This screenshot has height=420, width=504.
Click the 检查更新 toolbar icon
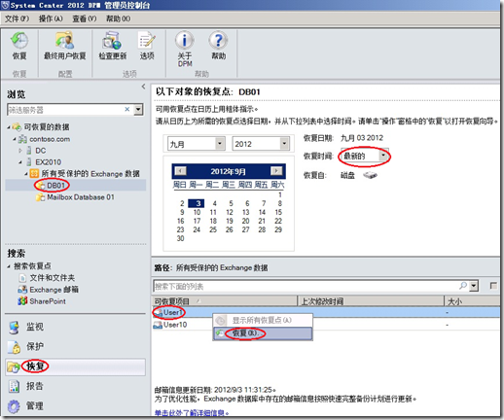[x=112, y=41]
